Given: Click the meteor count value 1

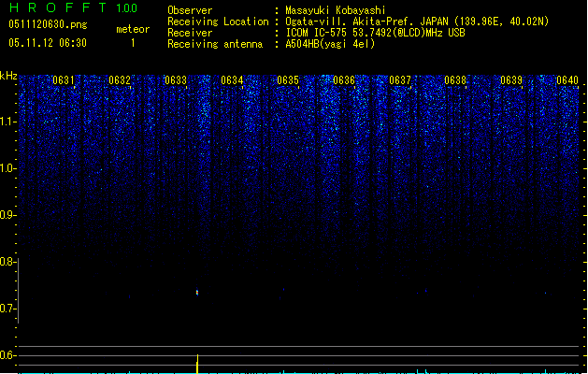Looking at the screenshot, I should click(133, 43).
